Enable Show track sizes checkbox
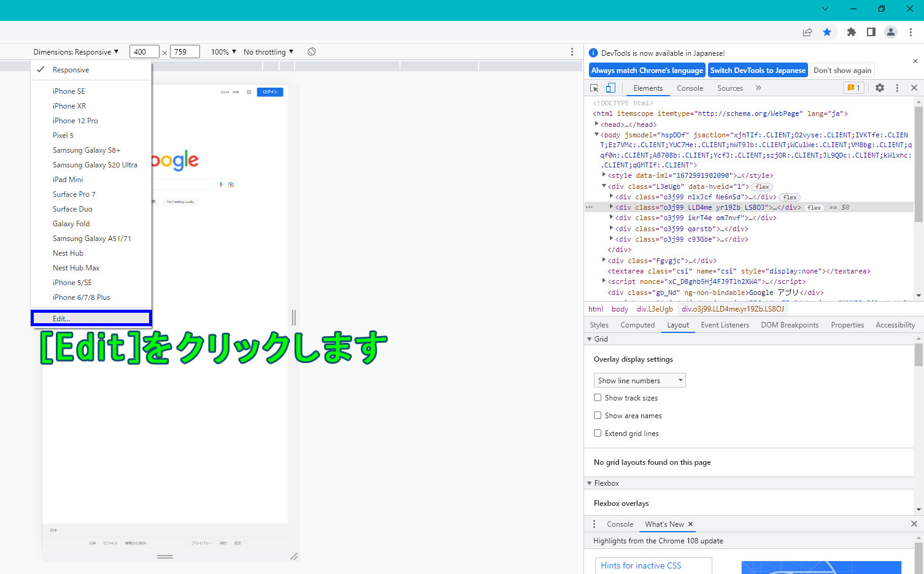 [x=598, y=397]
